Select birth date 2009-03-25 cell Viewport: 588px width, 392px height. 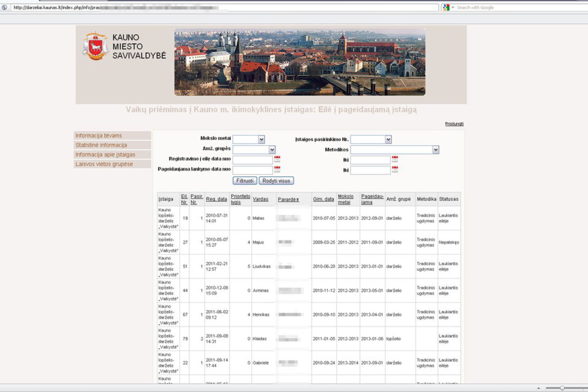pos(324,242)
